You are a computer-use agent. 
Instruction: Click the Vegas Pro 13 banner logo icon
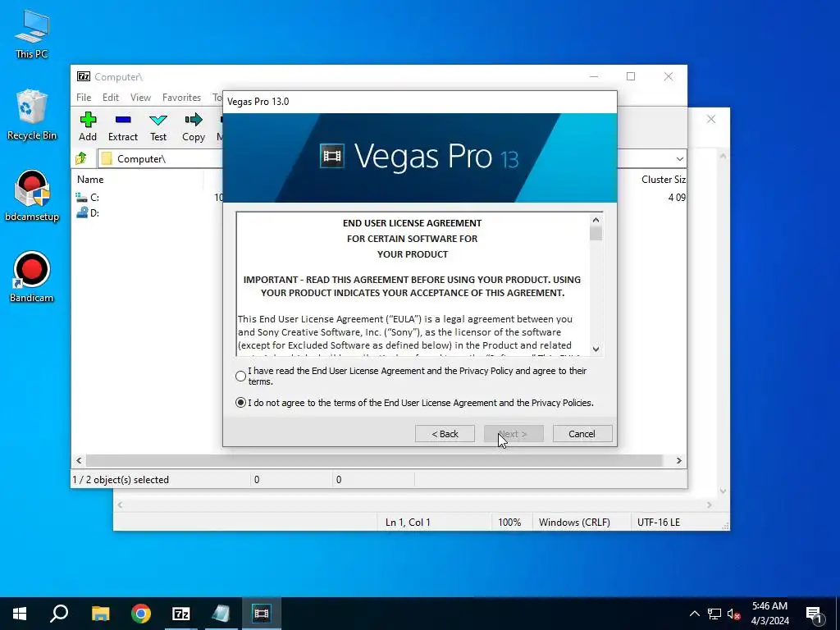(332, 156)
